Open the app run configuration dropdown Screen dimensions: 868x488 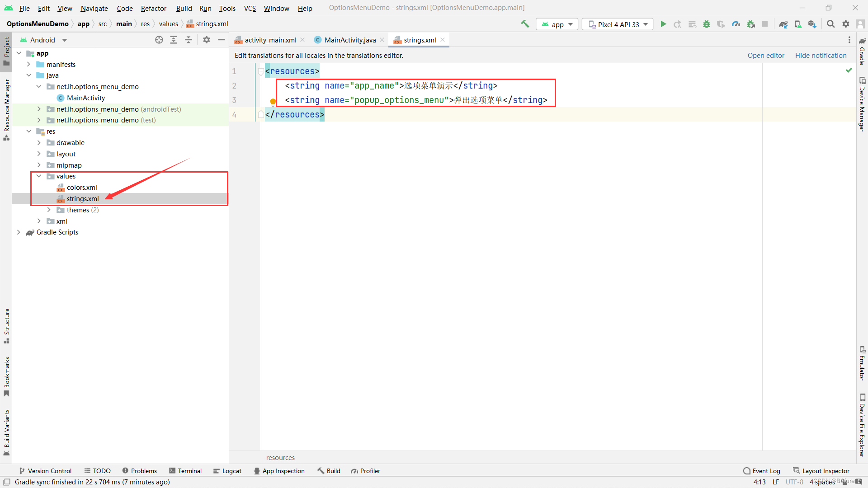coord(557,24)
